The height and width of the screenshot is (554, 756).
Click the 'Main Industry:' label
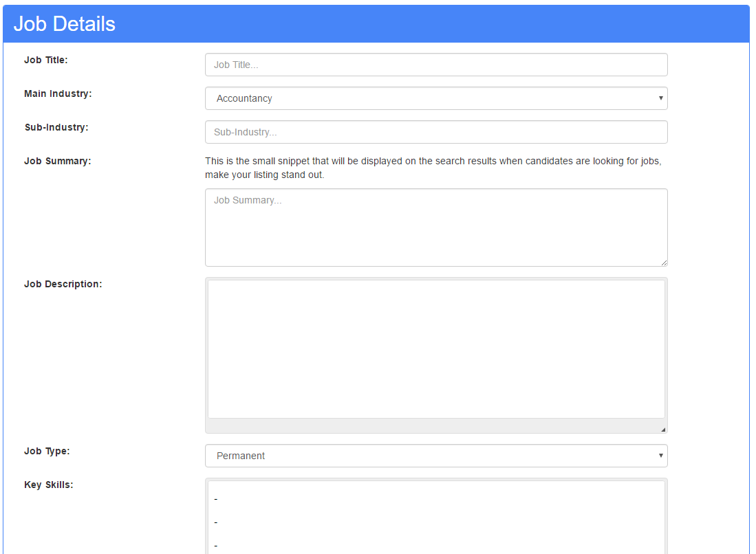pyautogui.click(x=58, y=93)
